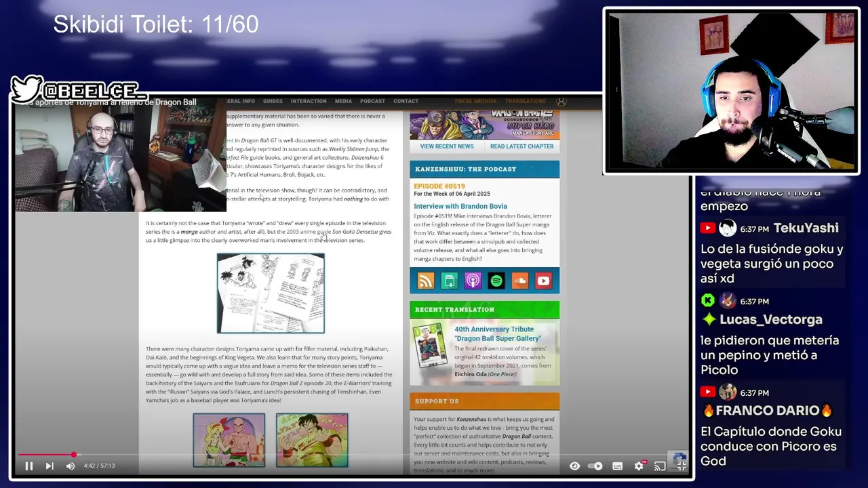Click TekuYashi's chat avatar
The width and height of the screenshot is (868, 488).
tap(728, 228)
